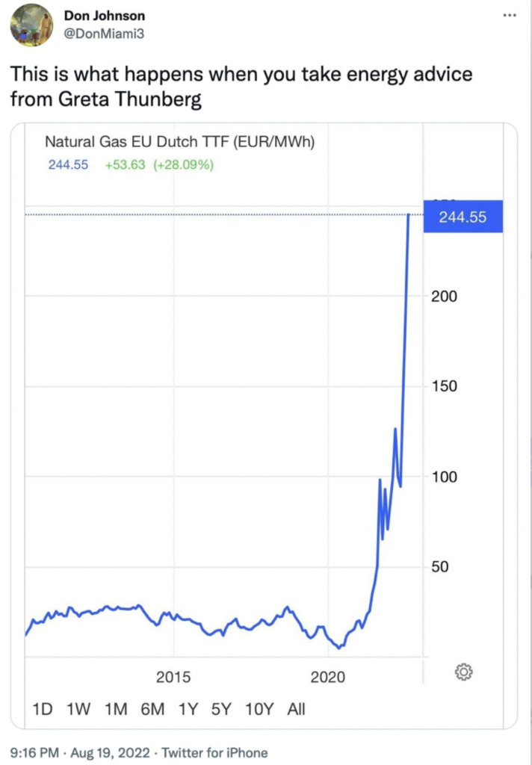Click the Natural Gas EU Dutch TTF title
This screenshot has width=532, height=765.
coord(179,141)
